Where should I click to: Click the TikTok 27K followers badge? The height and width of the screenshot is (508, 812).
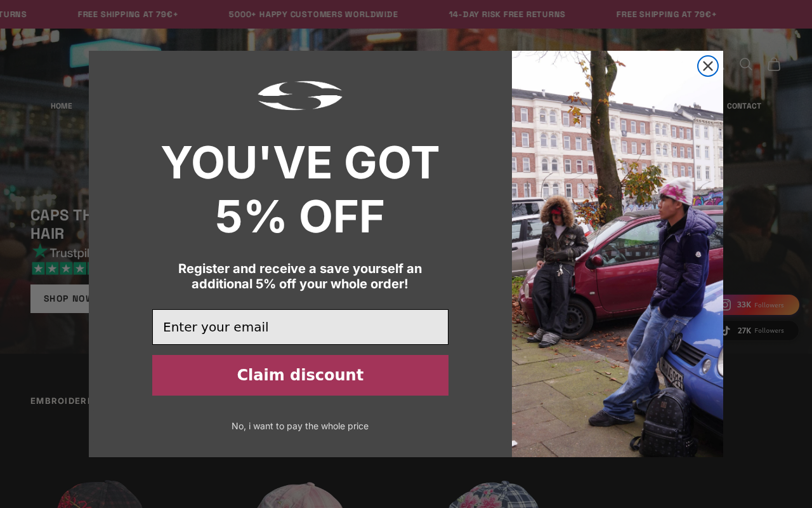[x=759, y=330]
